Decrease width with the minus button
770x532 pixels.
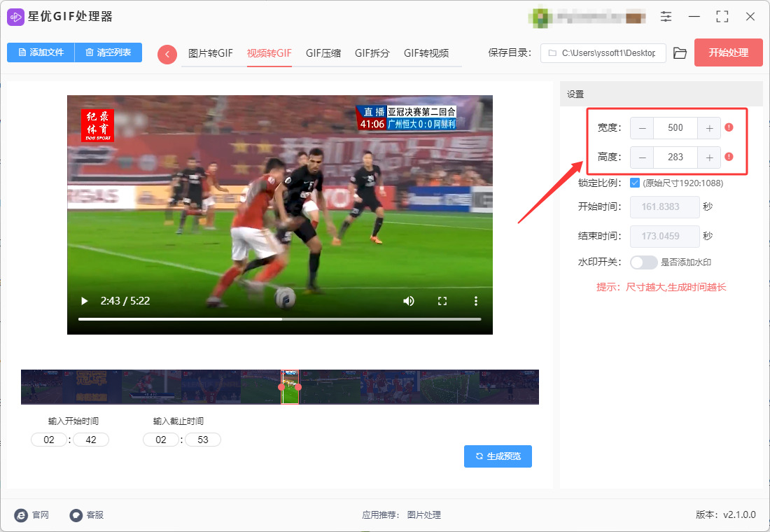click(642, 128)
